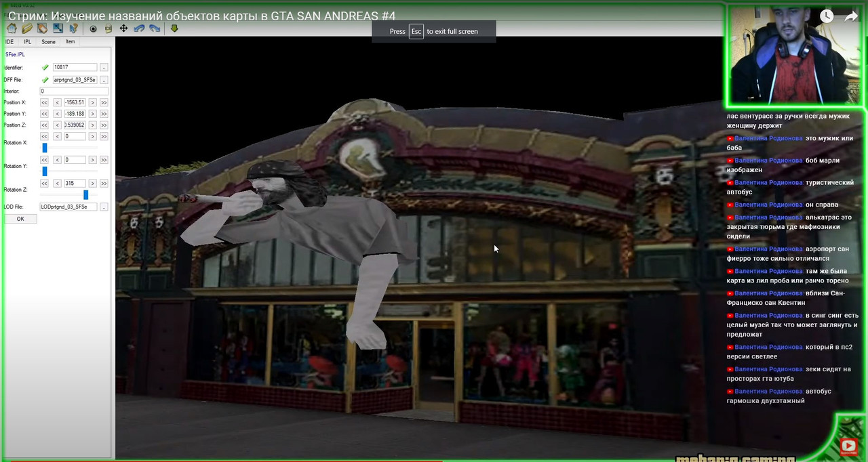Increase Position Y with the >> button

tap(104, 114)
